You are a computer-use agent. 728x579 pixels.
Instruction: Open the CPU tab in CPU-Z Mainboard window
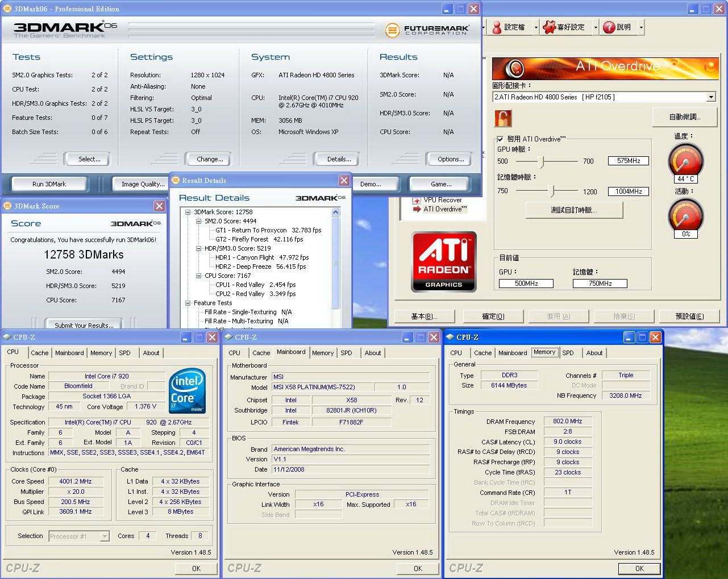coord(235,353)
